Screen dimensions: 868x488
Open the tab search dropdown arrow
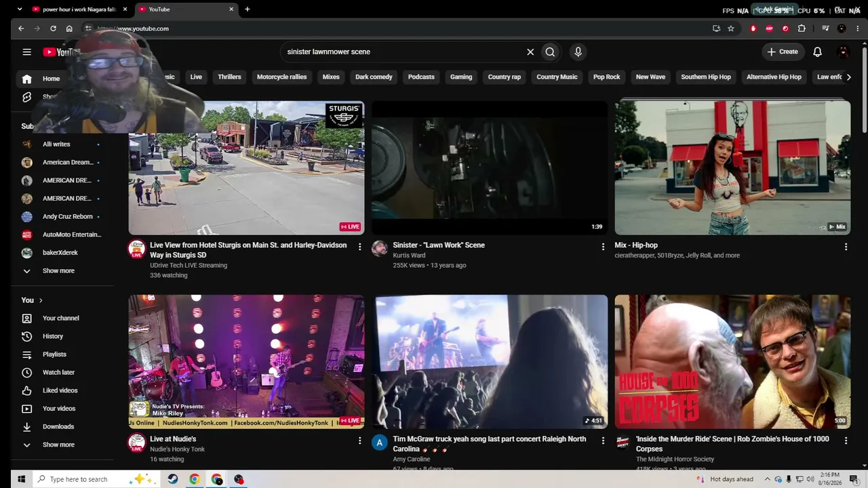[19, 9]
